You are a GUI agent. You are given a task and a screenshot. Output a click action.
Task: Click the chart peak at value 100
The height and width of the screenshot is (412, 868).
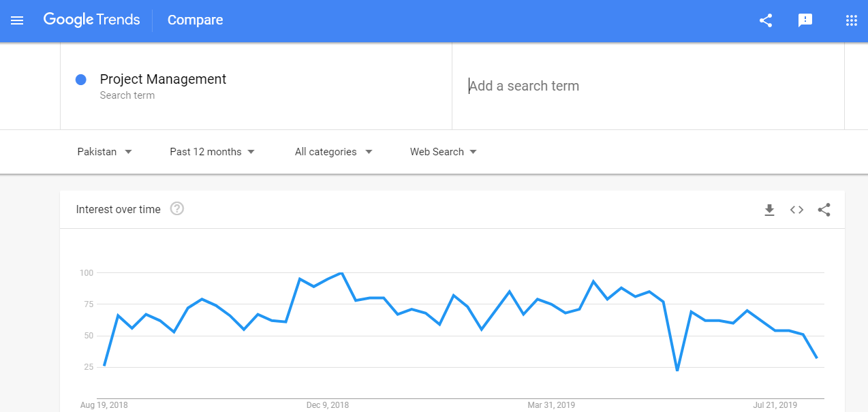341,273
